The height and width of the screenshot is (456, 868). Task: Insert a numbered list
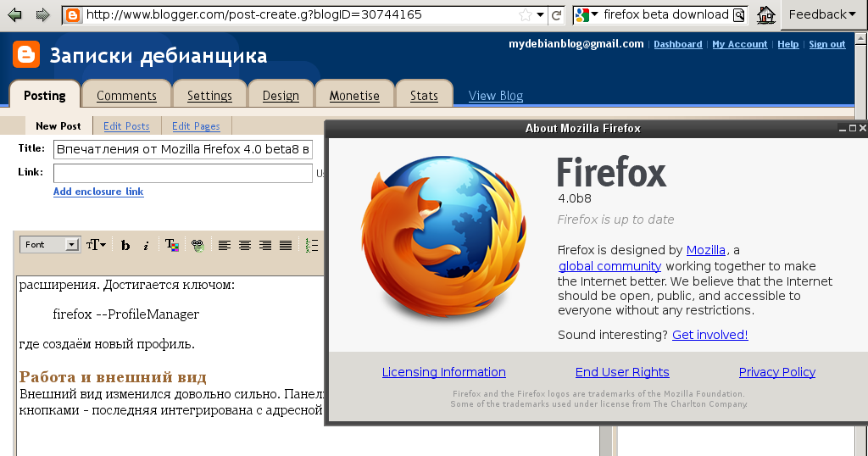point(312,245)
